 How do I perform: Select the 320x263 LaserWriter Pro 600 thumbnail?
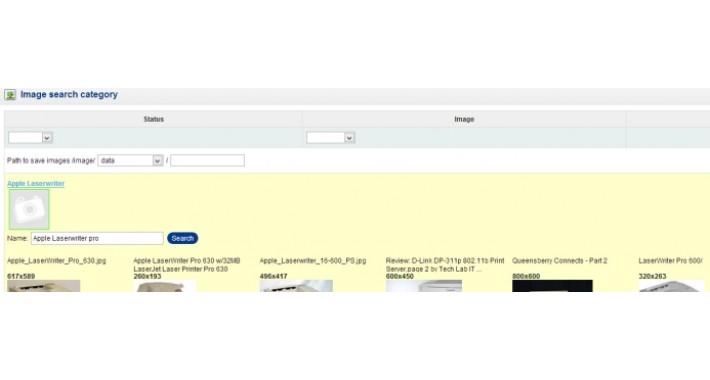672,286
